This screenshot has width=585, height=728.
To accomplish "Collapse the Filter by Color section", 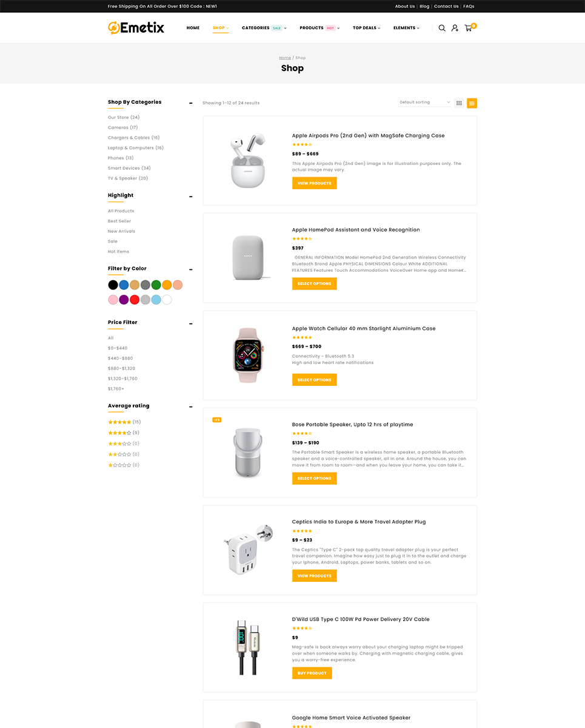I will (x=191, y=269).
